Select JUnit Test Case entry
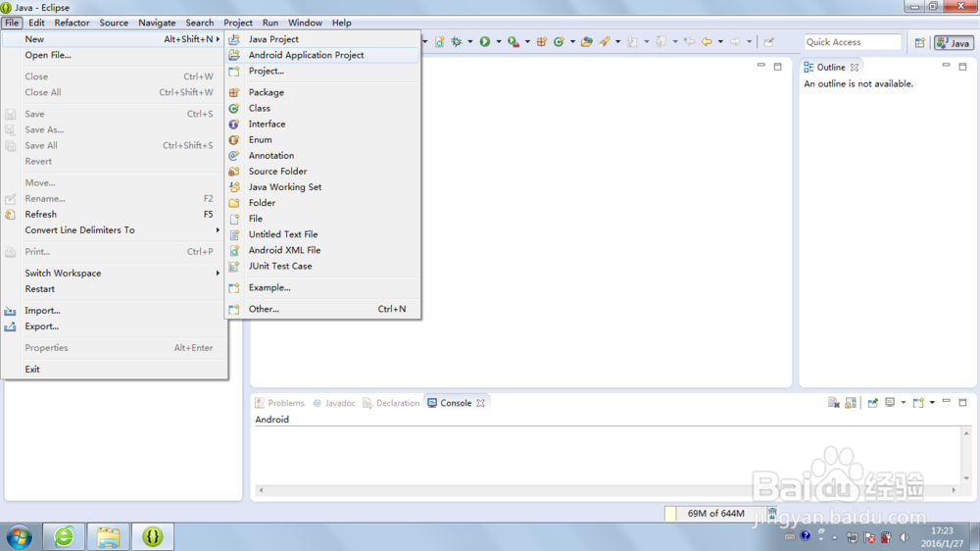The width and height of the screenshot is (980, 551). click(322, 266)
